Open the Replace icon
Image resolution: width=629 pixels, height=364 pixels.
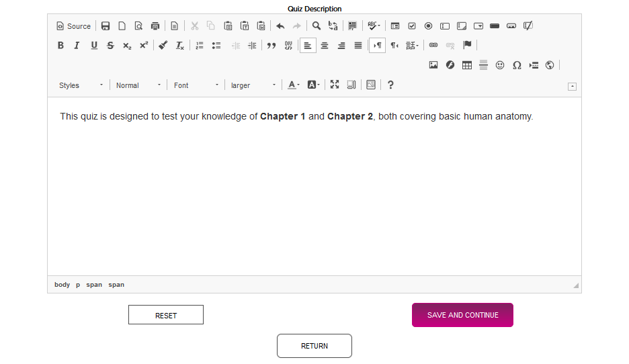click(x=333, y=26)
